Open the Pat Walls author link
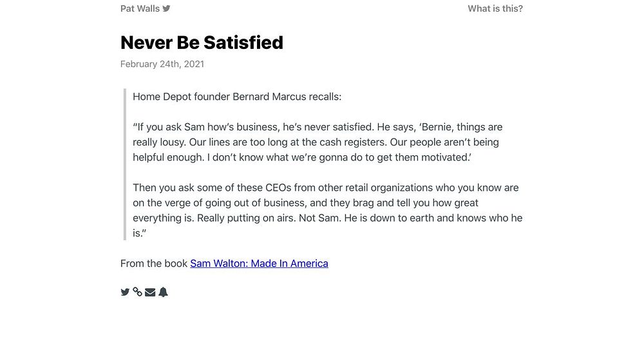Screen dimensions: 644x355 pyautogui.click(x=140, y=8)
